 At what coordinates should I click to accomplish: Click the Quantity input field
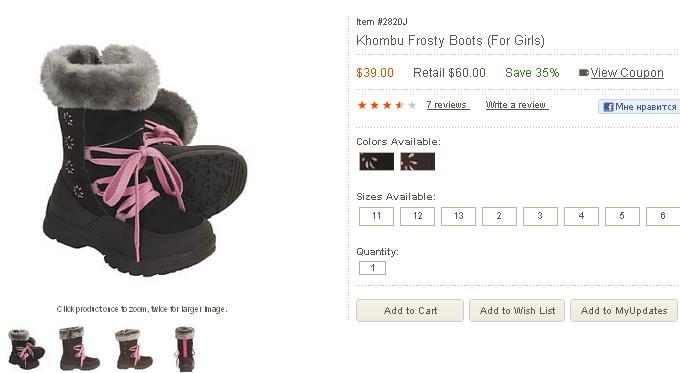tap(373, 268)
